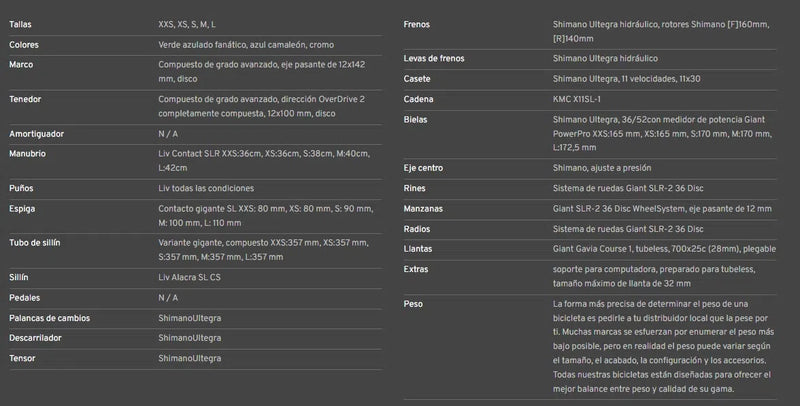
Task: Click the 'Colores' spec label
Action: (23, 45)
